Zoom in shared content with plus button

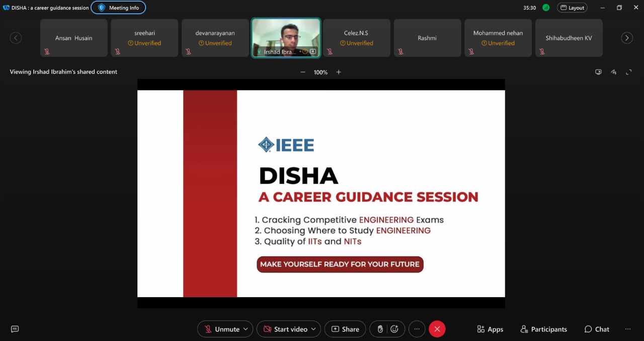click(339, 72)
